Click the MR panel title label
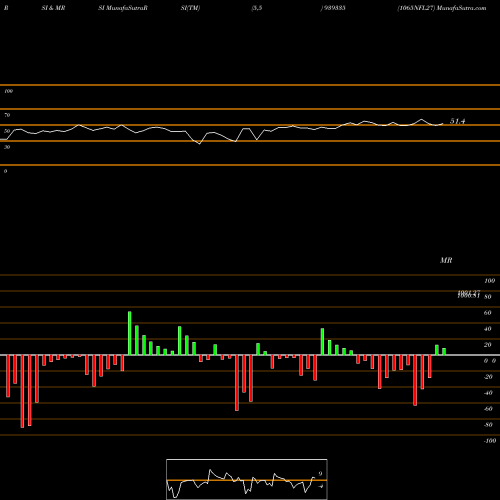The image size is (500, 500). pos(446,260)
